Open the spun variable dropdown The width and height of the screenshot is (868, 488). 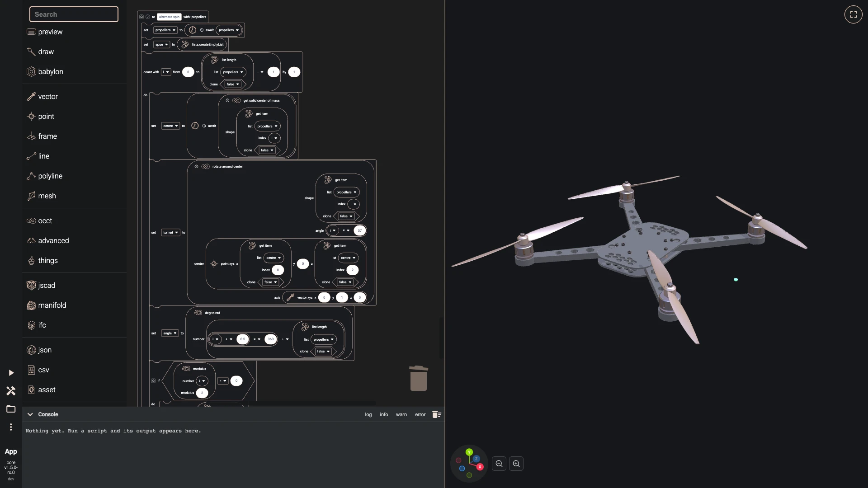(161, 44)
